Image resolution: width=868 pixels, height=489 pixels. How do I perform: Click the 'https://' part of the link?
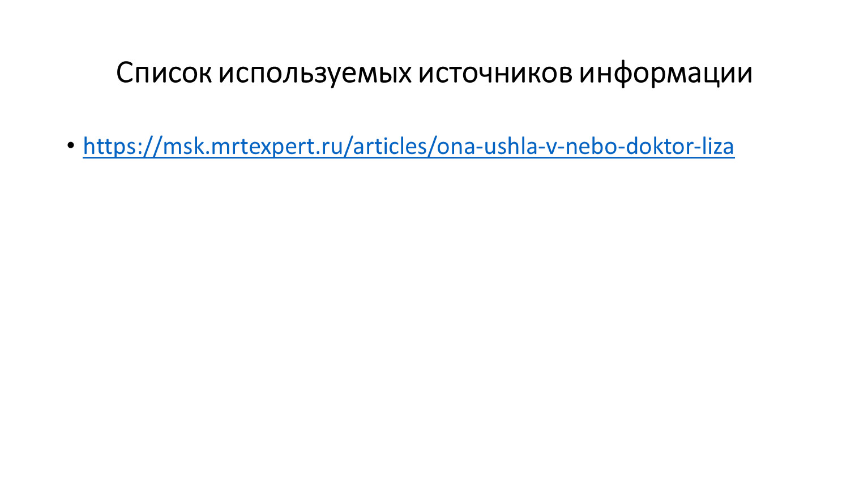coord(122,146)
